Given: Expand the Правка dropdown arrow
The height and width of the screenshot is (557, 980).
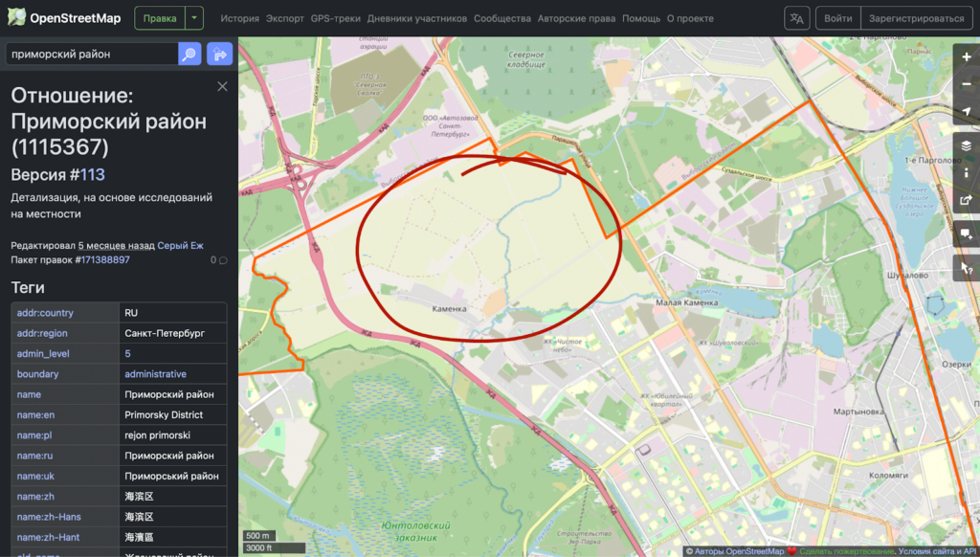Looking at the screenshot, I should click(x=194, y=18).
